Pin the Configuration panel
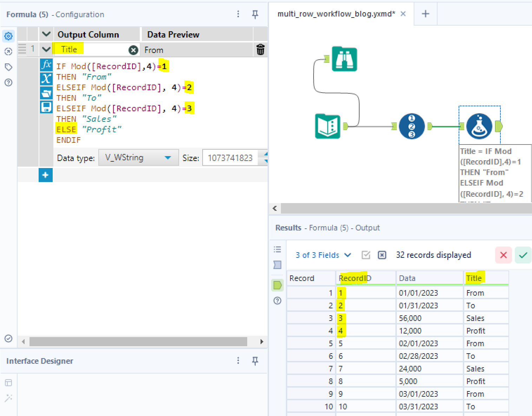Image resolution: width=532 pixels, height=416 pixels. [x=255, y=14]
